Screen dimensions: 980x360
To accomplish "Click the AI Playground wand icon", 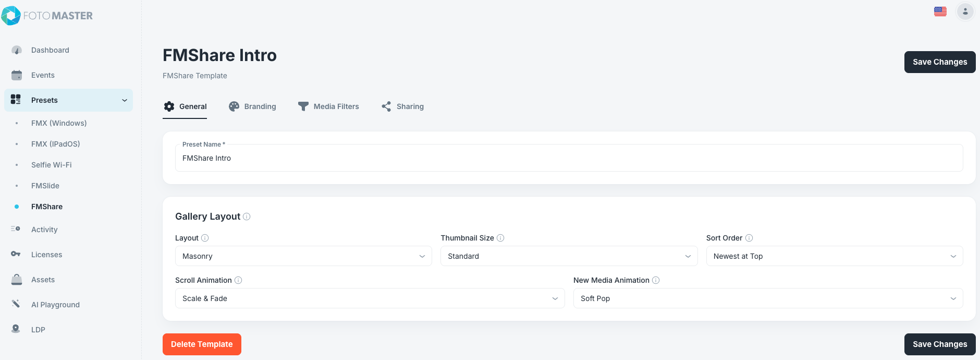I will click(16, 304).
